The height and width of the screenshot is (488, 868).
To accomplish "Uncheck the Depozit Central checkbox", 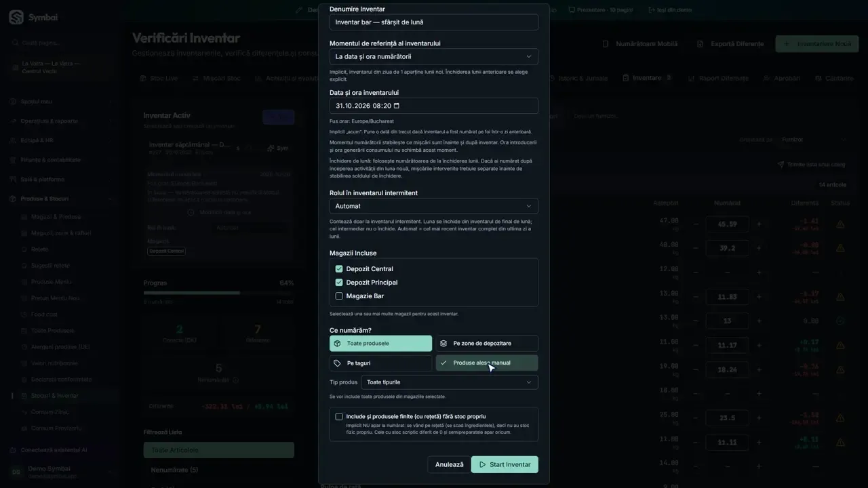I will 339,269.
